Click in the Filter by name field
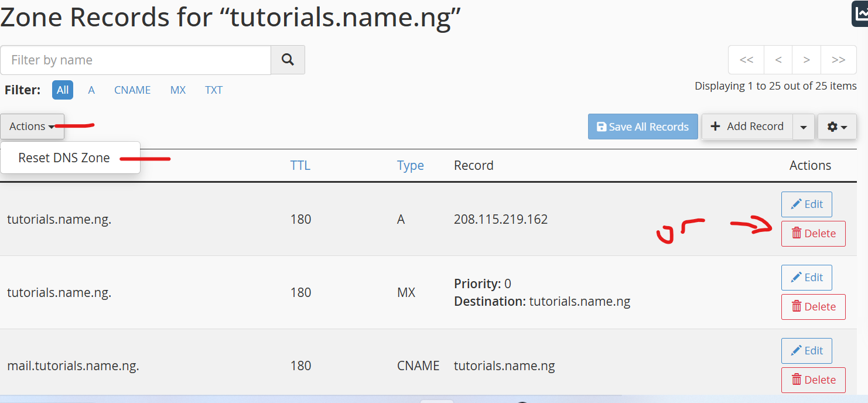 click(x=136, y=60)
